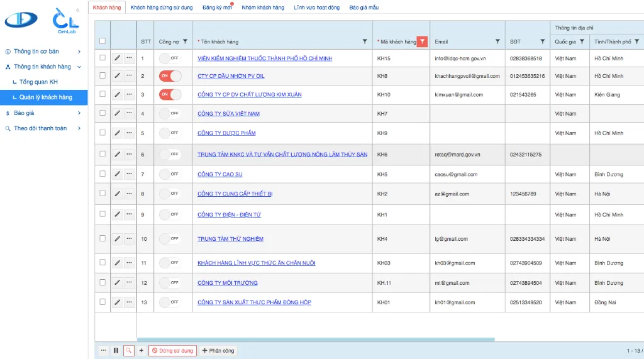This screenshot has width=644, height=359.
Task: Open column chooser icon in bottom toolbar
Action: [x=116, y=350]
